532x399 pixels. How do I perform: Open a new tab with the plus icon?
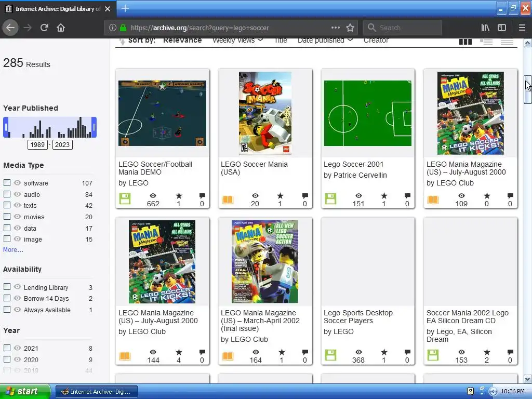(x=125, y=8)
